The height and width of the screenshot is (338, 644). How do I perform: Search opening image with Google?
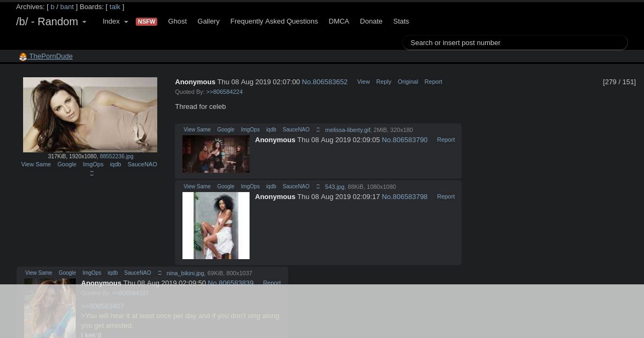point(67,165)
